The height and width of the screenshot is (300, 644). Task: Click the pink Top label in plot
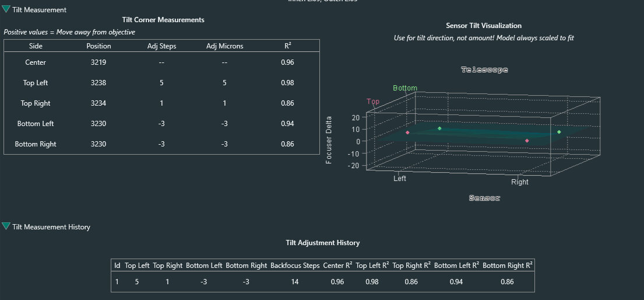pyautogui.click(x=373, y=101)
